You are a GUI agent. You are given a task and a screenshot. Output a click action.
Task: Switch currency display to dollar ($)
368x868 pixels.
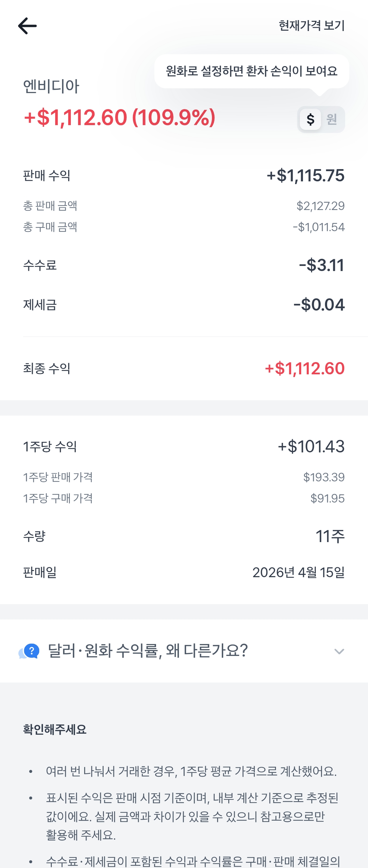(310, 119)
